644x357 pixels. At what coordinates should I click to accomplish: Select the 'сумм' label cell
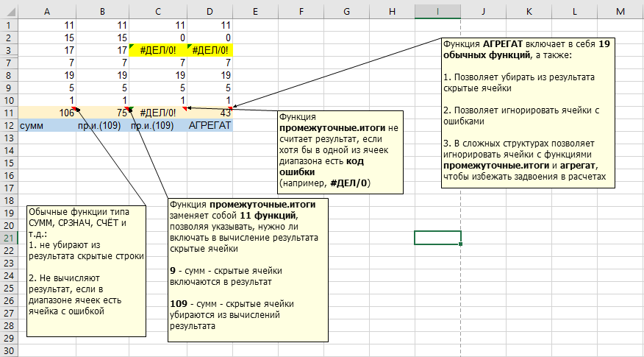[x=47, y=125]
